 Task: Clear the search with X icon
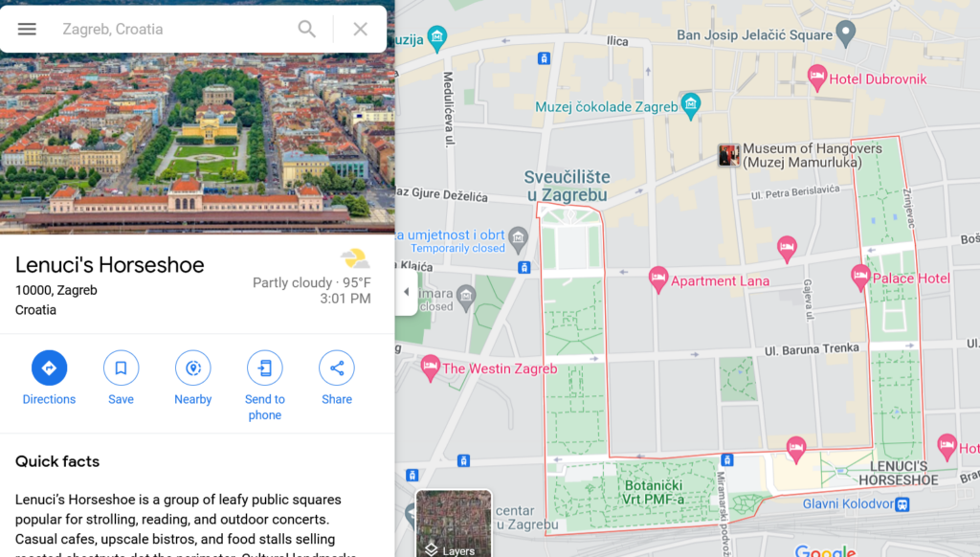[360, 30]
